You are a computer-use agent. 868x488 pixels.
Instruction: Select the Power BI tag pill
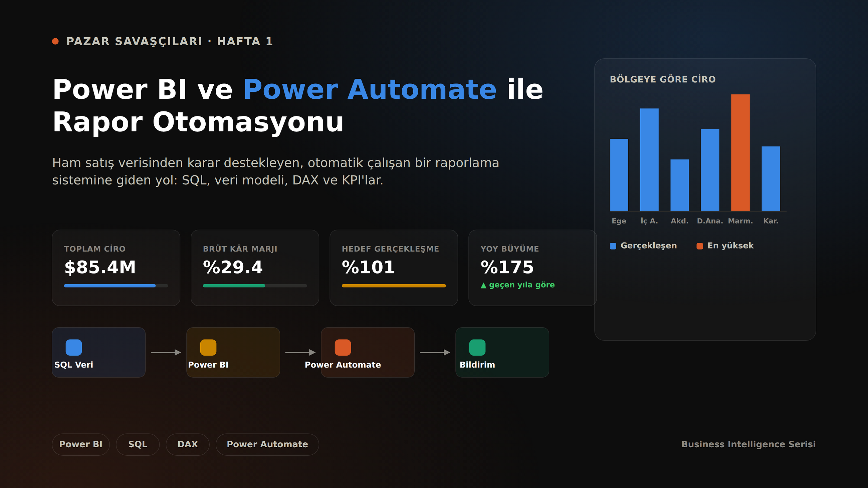pos(81,444)
